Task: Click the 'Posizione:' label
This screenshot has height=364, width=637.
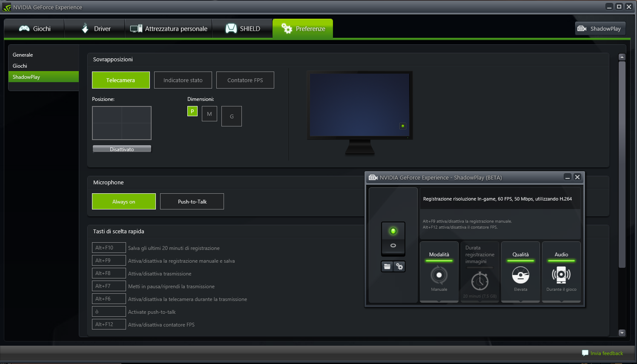Action: (103, 99)
